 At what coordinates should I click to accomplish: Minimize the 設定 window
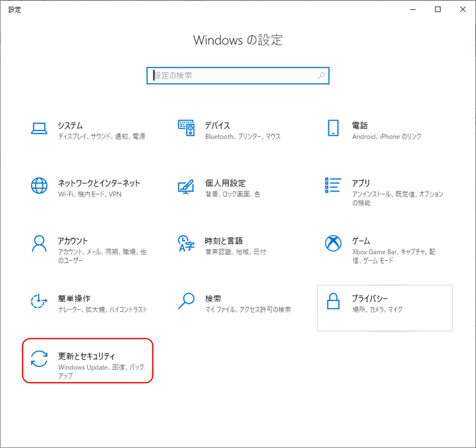(413, 10)
